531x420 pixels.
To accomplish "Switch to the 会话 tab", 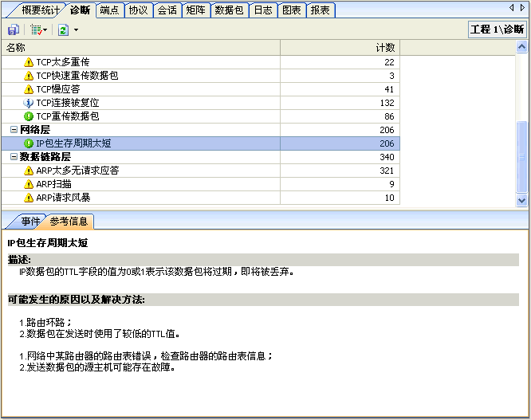I will (x=167, y=10).
